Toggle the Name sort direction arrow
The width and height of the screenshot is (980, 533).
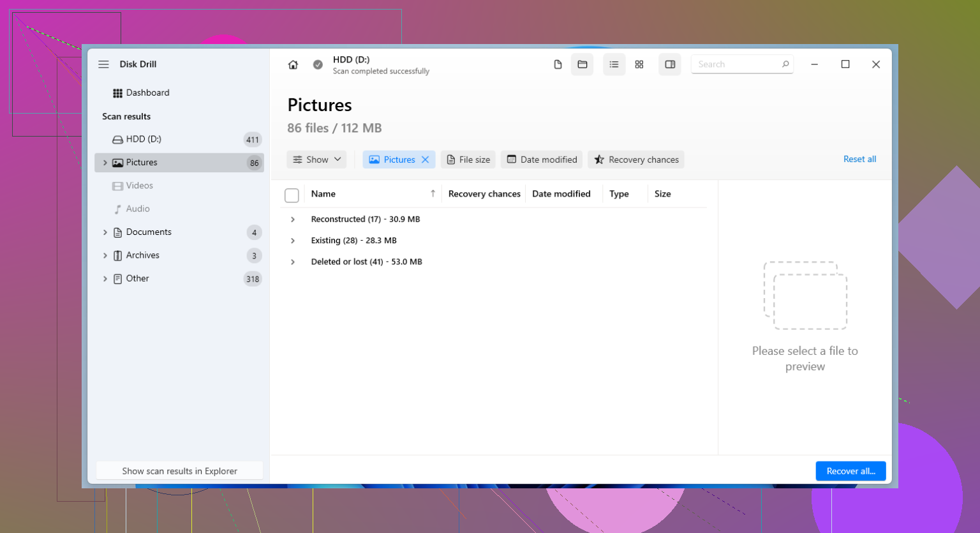(433, 193)
